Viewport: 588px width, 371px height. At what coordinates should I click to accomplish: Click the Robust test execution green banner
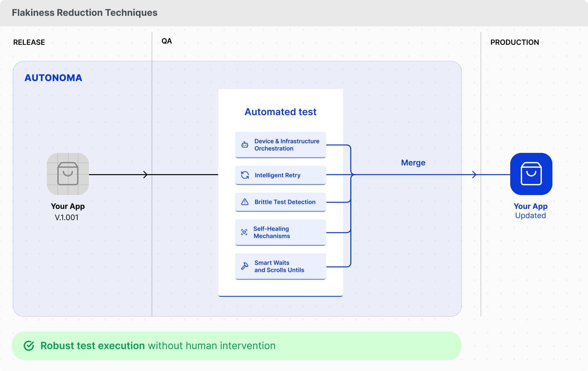coord(237,346)
